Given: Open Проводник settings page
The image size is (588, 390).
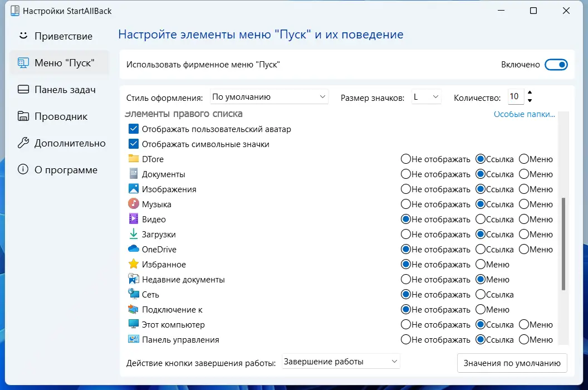Looking at the screenshot, I should click(x=59, y=116).
